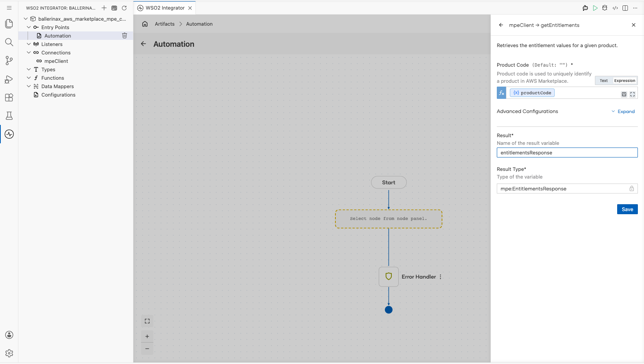Click the Result Type field

click(x=567, y=189)
